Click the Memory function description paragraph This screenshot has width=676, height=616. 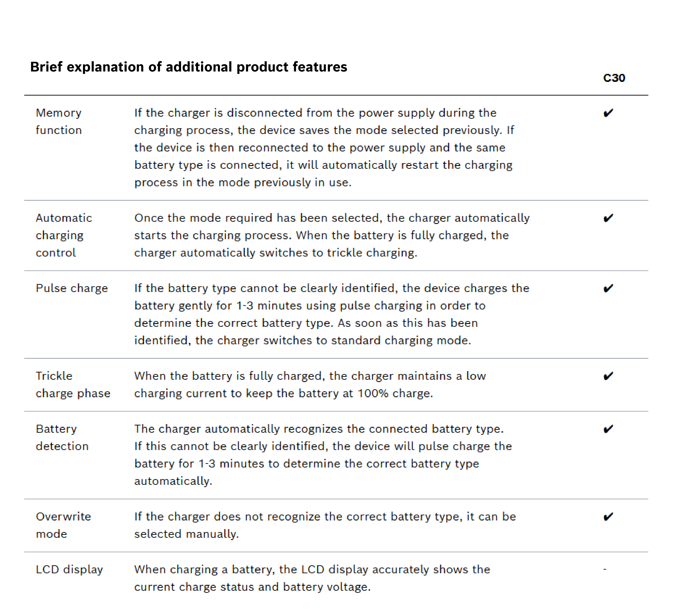pos(324,147)
